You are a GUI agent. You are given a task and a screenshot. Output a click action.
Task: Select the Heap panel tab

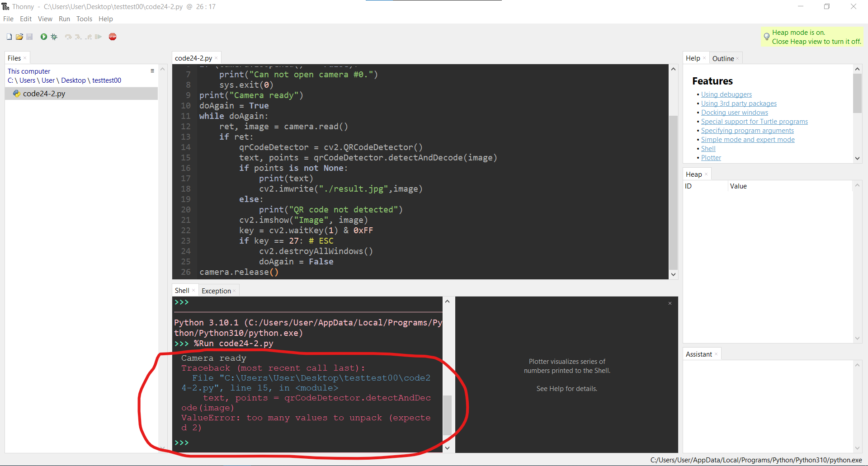pyautogui.click(x=694, y=174)
